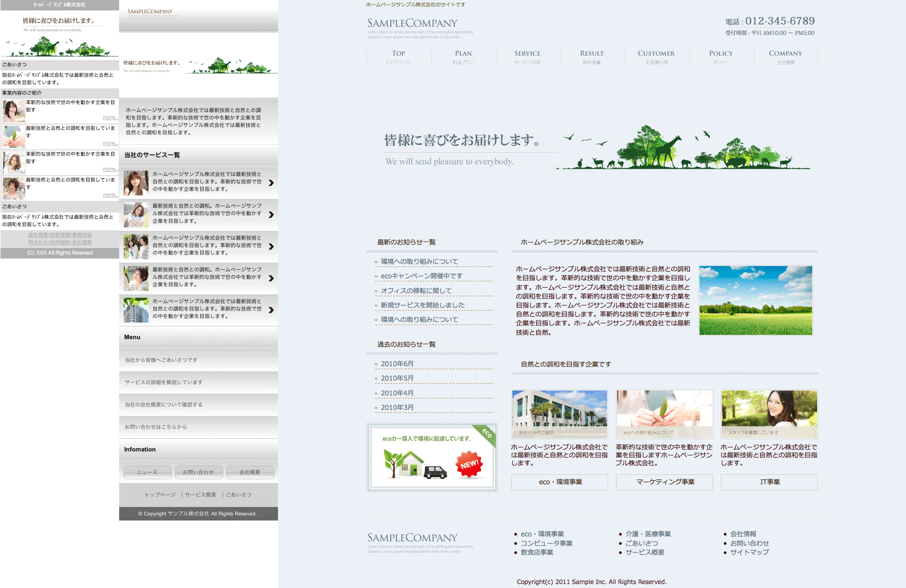Click the サイトマップ footer link
This screenshot has height=588, width=906.
click(749, 552)
